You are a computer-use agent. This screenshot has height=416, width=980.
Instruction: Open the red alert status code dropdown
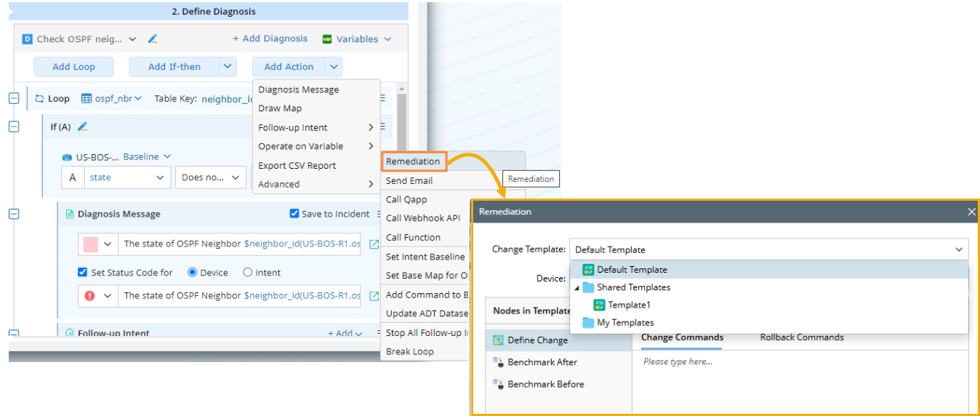tap(97, 296)
